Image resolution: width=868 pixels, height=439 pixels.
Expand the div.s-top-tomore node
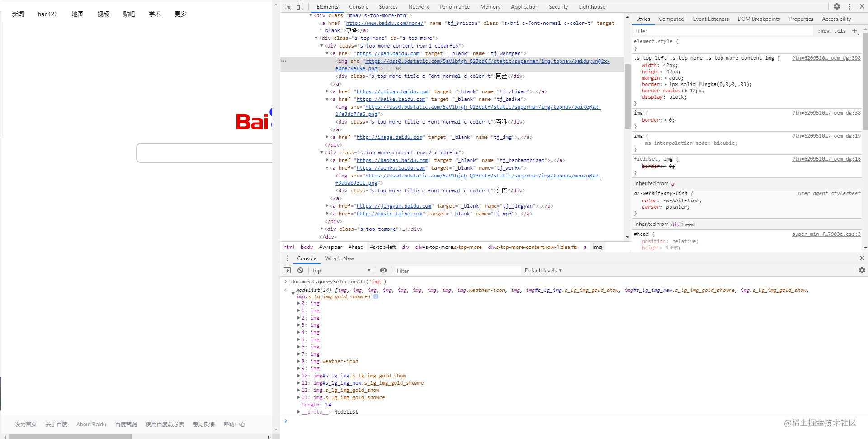point(321,229)
